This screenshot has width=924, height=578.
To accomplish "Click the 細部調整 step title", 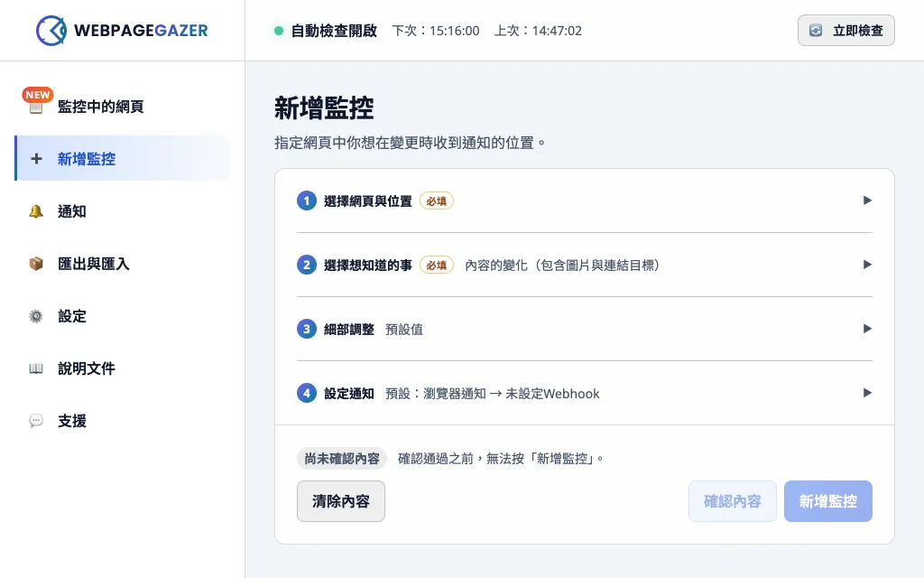I will click(349, 330).
